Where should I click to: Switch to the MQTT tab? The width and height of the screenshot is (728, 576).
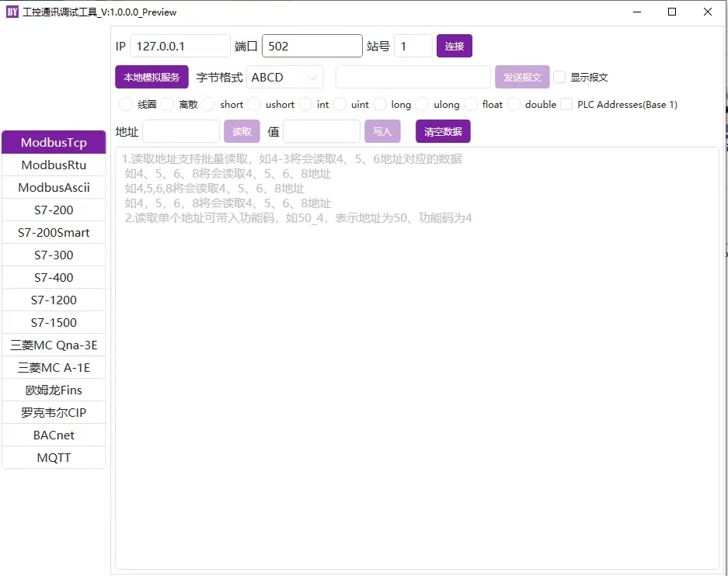54,458
